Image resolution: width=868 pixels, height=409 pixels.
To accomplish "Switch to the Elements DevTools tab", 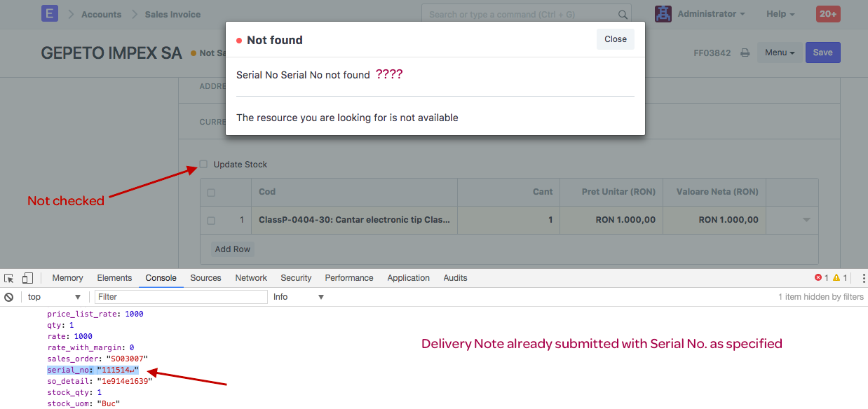I will pyautogui.click(x=114, y=278).
